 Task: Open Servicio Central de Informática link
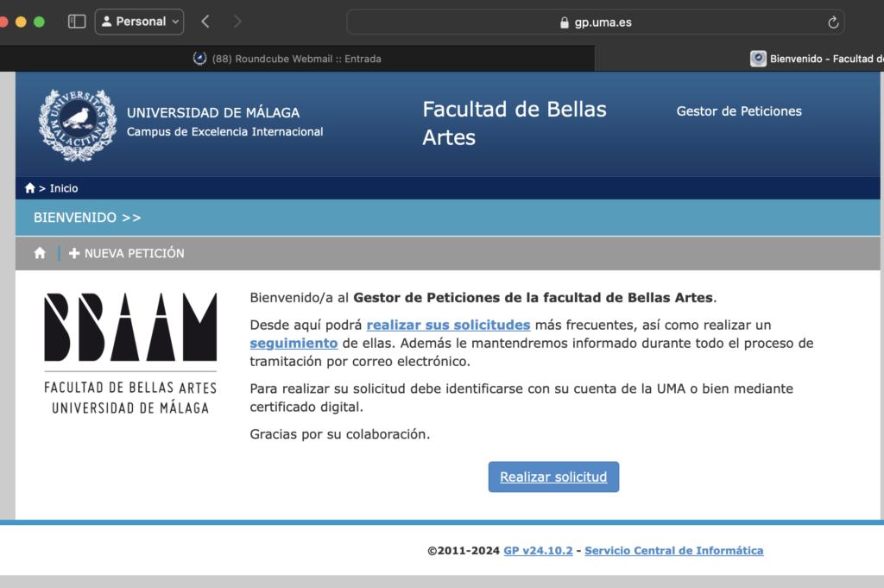(673, 550)
